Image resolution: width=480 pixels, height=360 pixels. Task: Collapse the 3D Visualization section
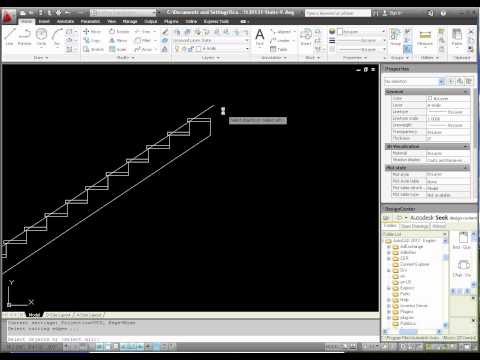pos(466,146)
